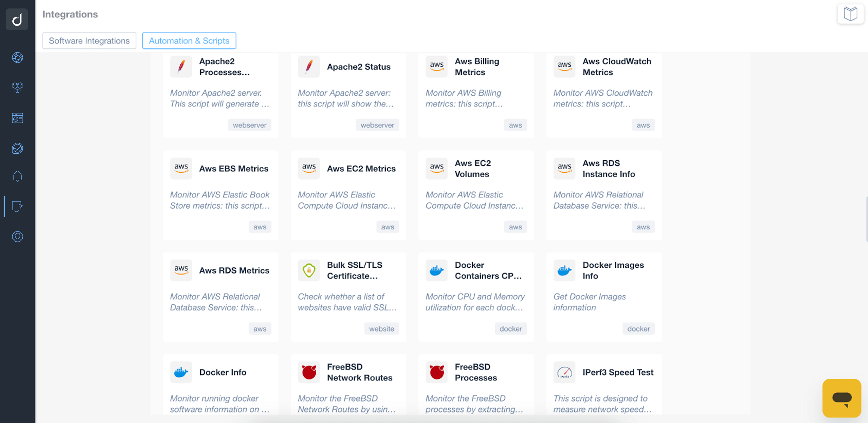The image size is (868, 423).
Task: Click aws tag on Aws Billing Metrics
Action: pyautogui.click(x=516, y=125)
